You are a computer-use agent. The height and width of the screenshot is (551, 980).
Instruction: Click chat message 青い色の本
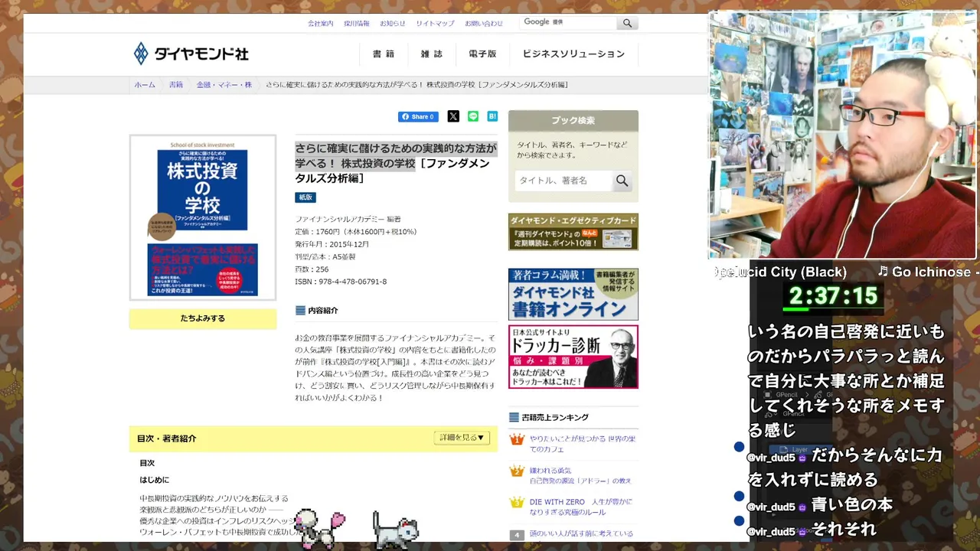coord(852,505)
